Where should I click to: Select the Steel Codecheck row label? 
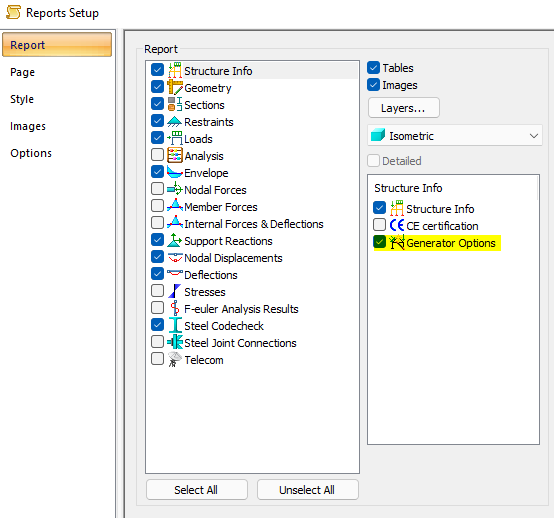click(x=224, y=326)
